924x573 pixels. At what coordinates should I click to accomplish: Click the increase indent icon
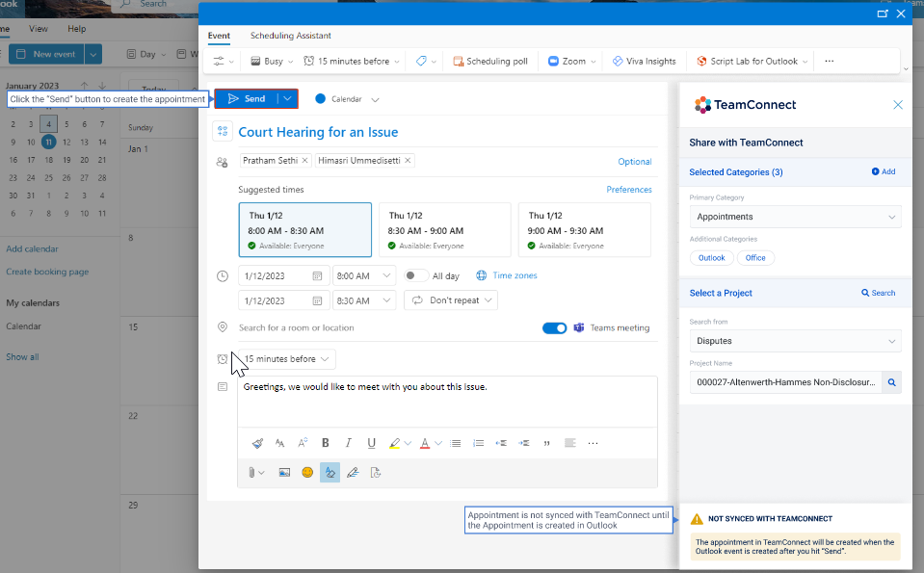[x=524, y=443]
